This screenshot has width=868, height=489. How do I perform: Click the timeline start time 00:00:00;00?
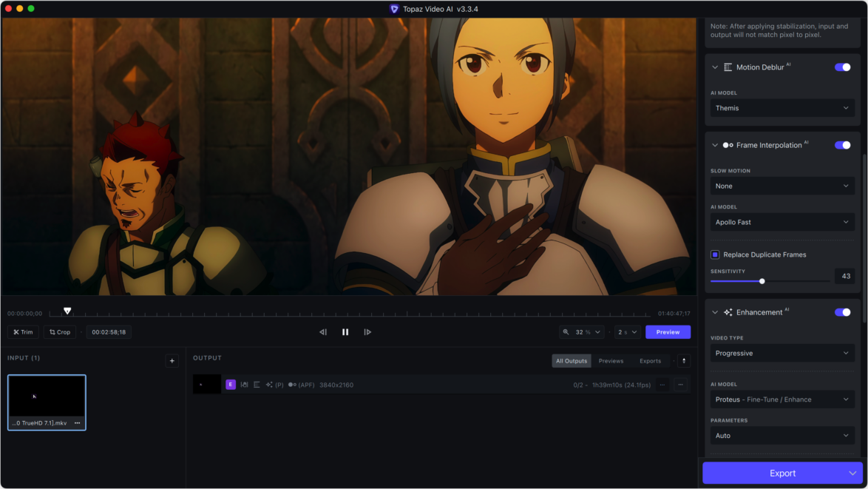[25, 314]
